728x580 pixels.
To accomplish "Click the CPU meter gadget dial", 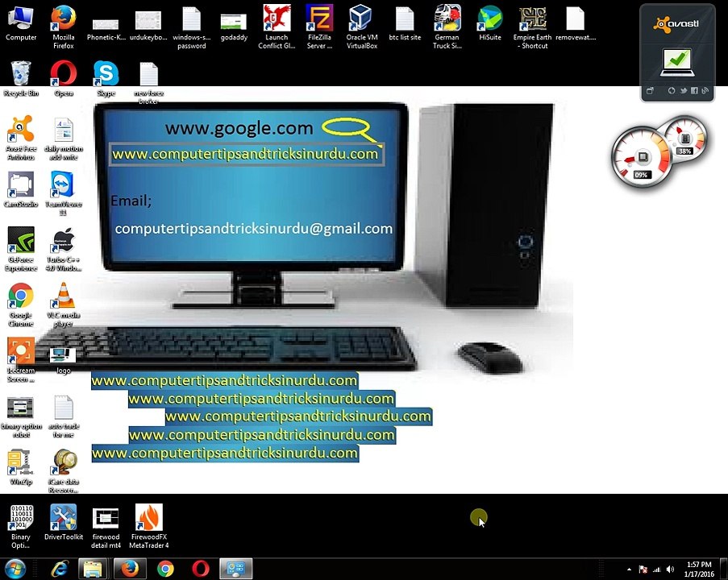I will pyautogui.click(x=642, y=158).
